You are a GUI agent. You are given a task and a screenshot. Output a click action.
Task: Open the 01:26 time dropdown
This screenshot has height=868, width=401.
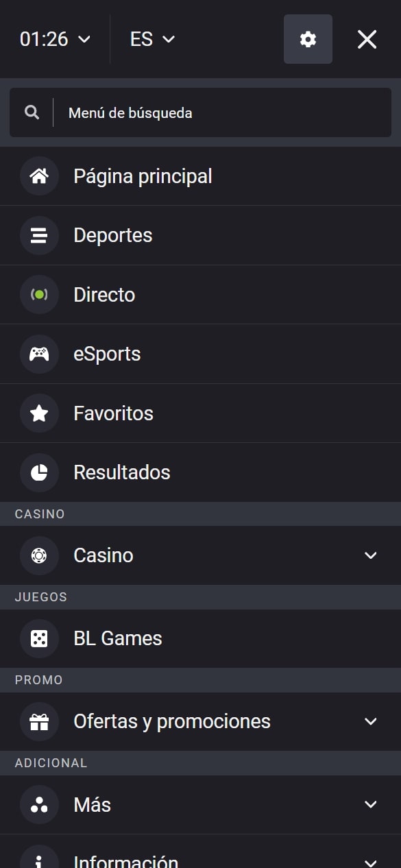click(x=55, y=39)
